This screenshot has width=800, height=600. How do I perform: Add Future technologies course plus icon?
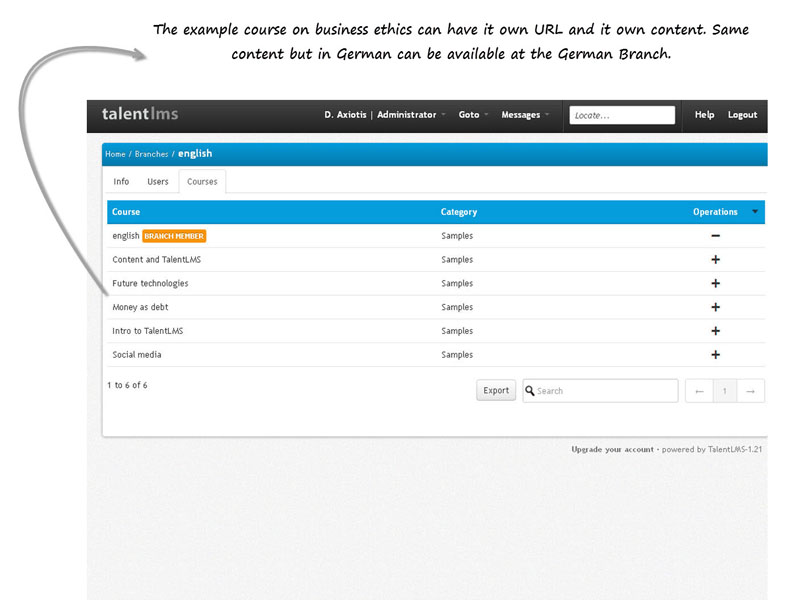[x=715, y=283]
